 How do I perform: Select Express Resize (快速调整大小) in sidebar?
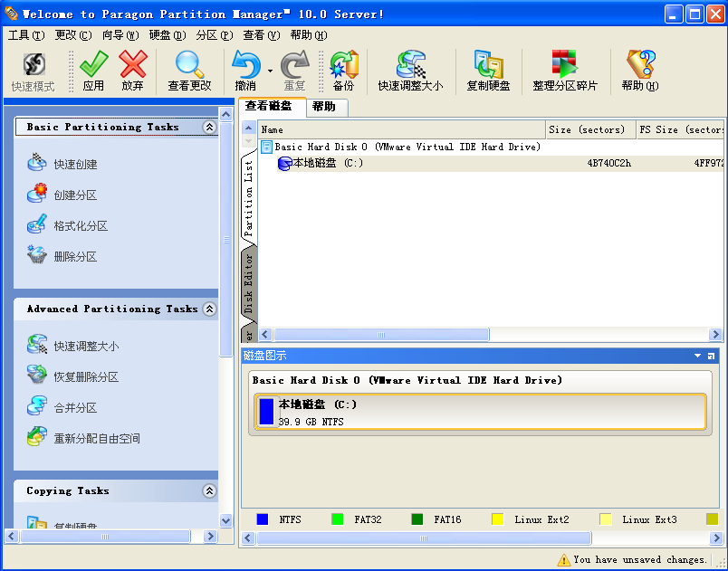click(x=73, y=346)
